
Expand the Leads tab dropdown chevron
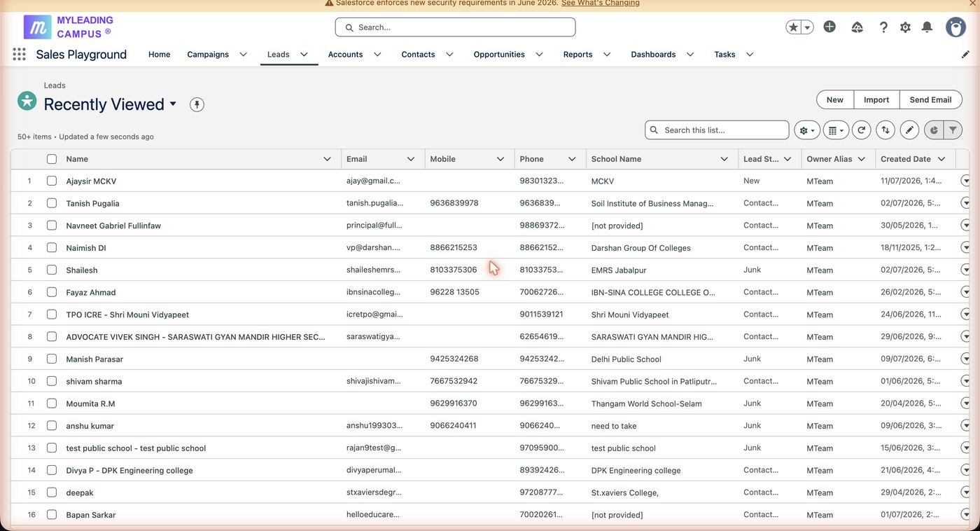point(304,55)
